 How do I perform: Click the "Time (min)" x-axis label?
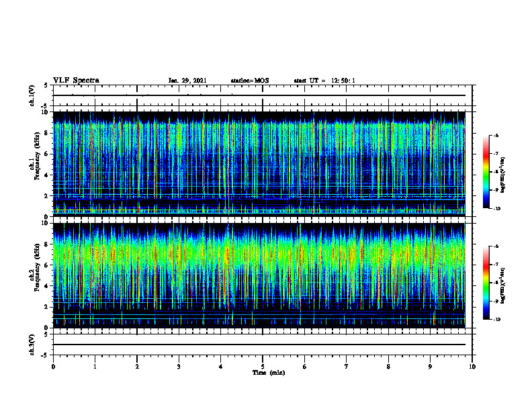[x=269, y=373]
